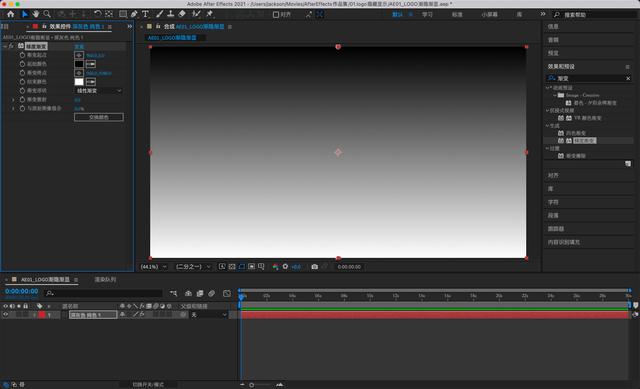Select the Roto Brush tool
Screen dimensions: 640x389
196,14
